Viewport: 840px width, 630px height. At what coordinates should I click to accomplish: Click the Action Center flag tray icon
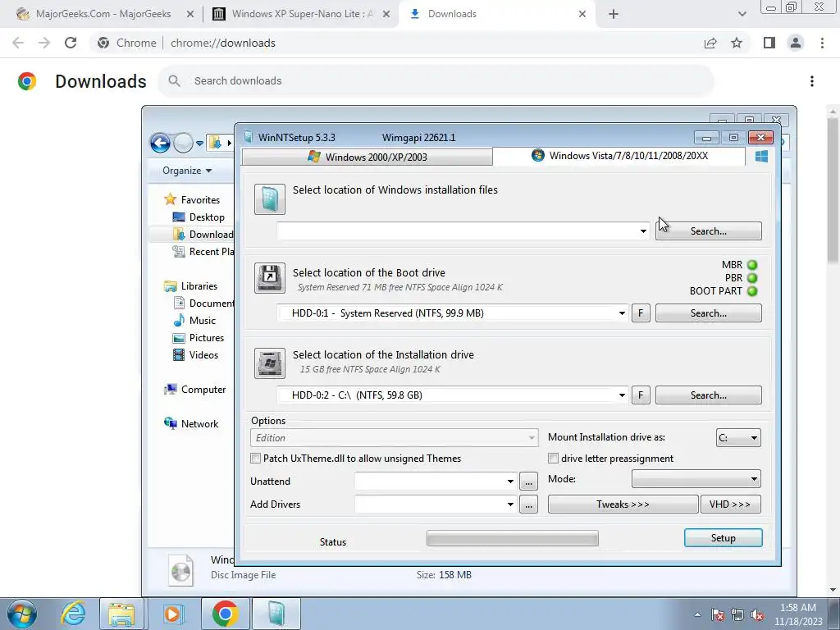point(718,615)
